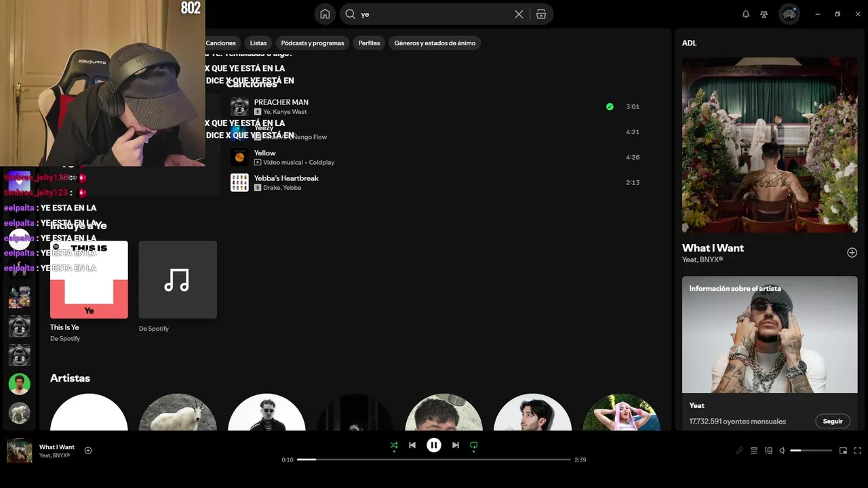868x488 pixels.
Task: Open the profile avatar menu
Action: point(789,14)
